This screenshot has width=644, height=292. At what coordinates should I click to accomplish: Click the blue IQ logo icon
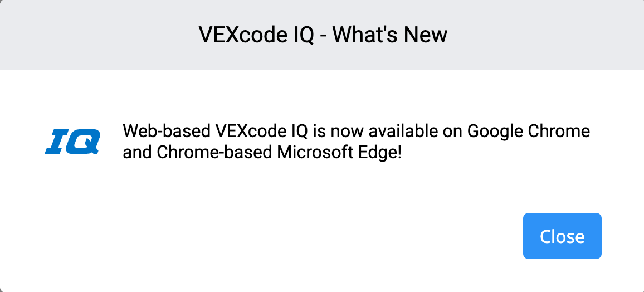72,142
